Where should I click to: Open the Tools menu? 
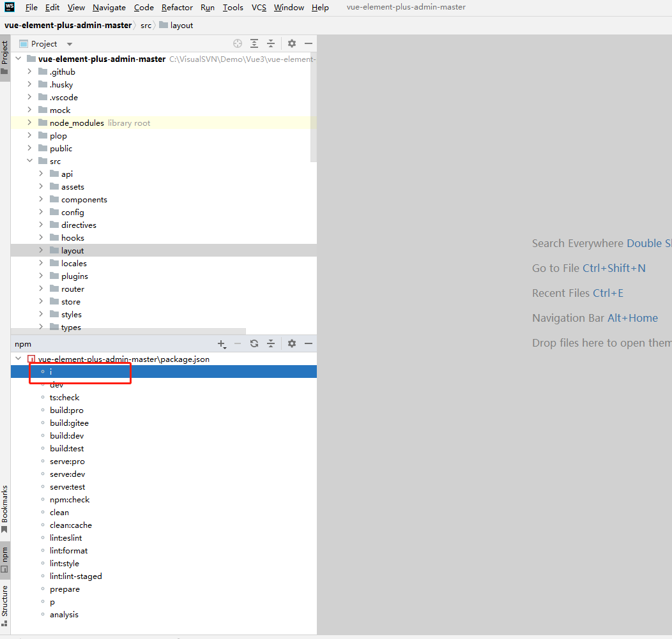click(x=233, y=7)
